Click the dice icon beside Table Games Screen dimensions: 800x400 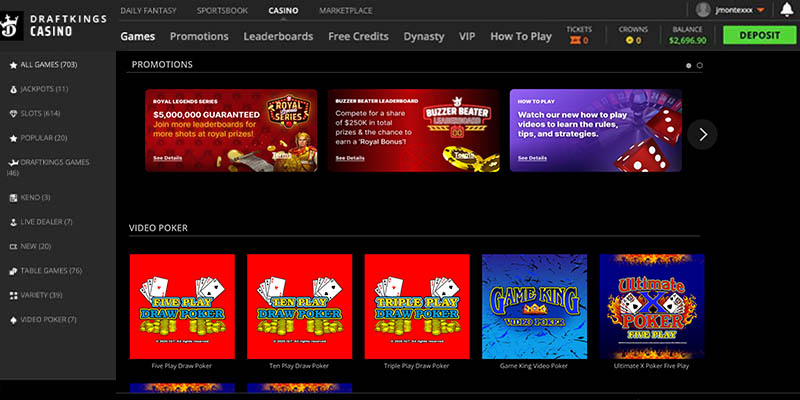[x=13, y=271]
